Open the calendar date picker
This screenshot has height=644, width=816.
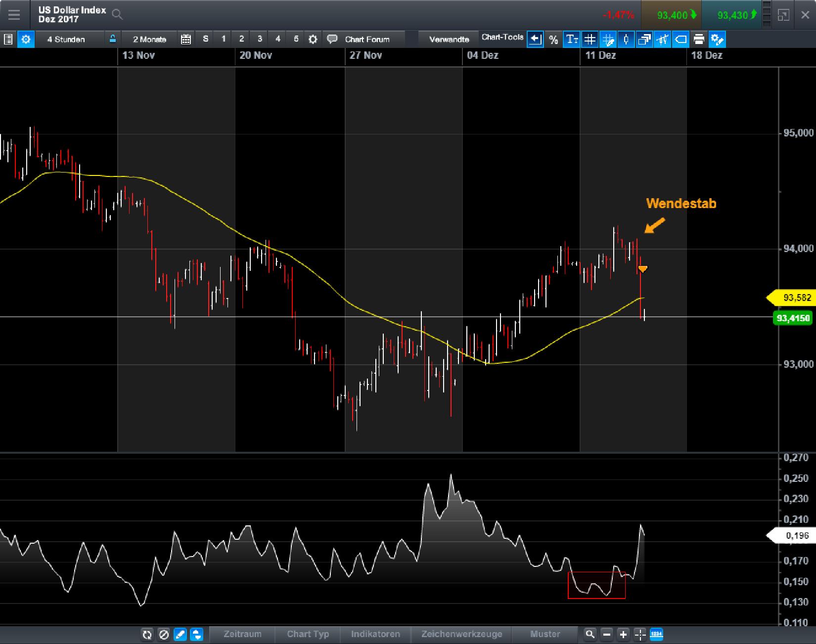pos(186,39)
